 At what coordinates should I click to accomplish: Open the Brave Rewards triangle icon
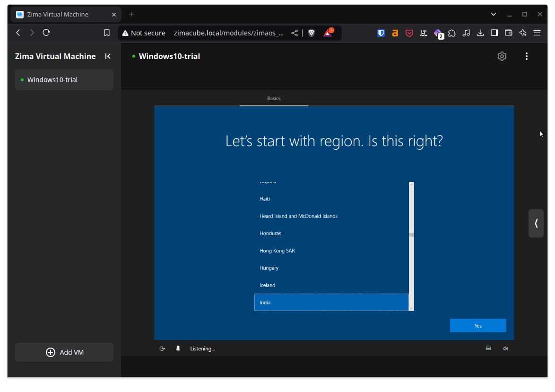tap(328, 33)
